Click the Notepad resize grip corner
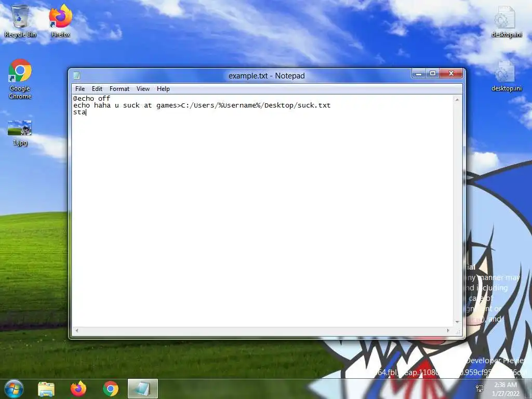The width and height of the screenshot is (532, 399). [x=458, y=332]
